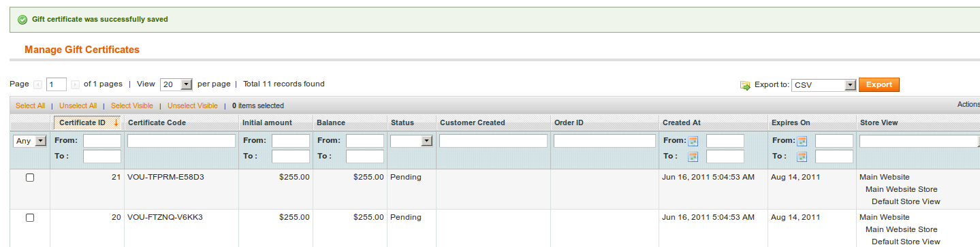The height and width of the screenshot is (247, 980).
Task: Sort by Initial amount column header
Action: (x=267, y=123)
